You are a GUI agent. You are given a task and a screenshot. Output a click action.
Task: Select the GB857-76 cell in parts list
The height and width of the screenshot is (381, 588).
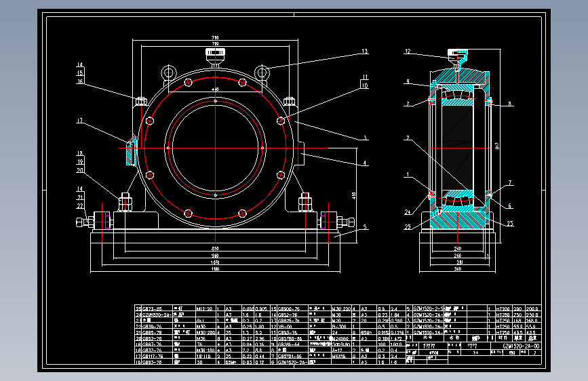pos(153,338)
